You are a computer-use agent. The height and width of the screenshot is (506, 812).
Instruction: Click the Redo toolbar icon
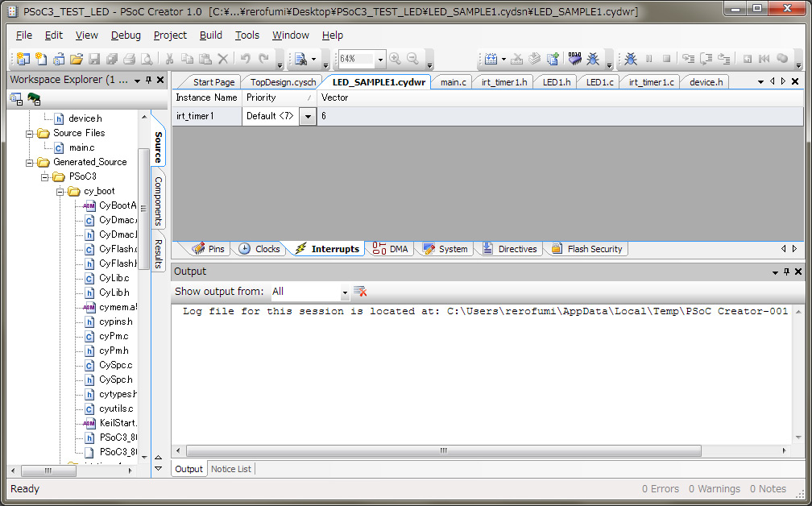pos(263,59)
